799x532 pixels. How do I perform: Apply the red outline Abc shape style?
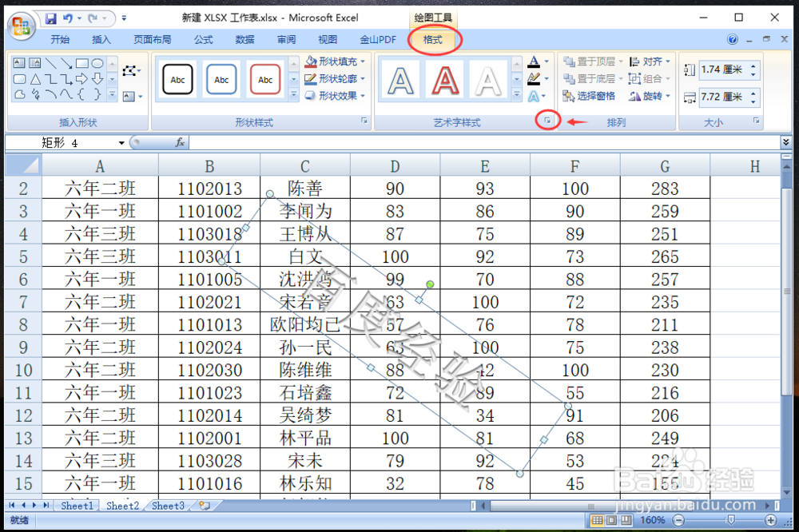pyautogui.click(x=265, y=80)
